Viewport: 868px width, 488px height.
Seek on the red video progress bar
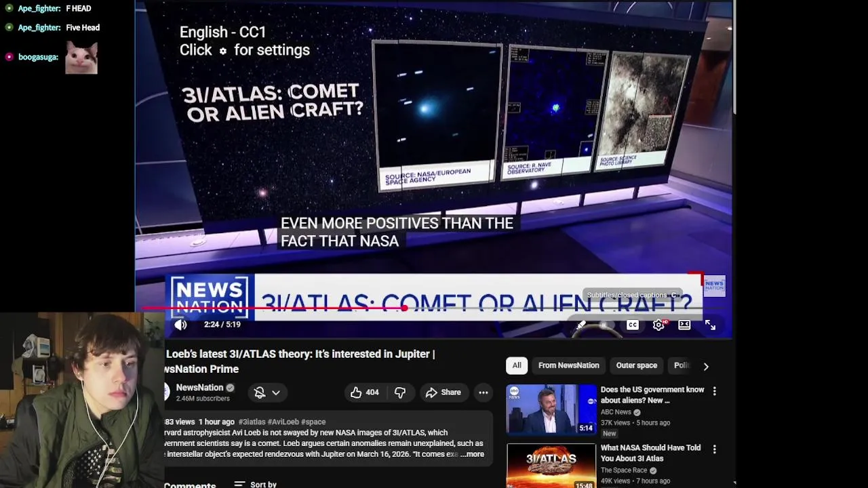[x=434, y=308]
